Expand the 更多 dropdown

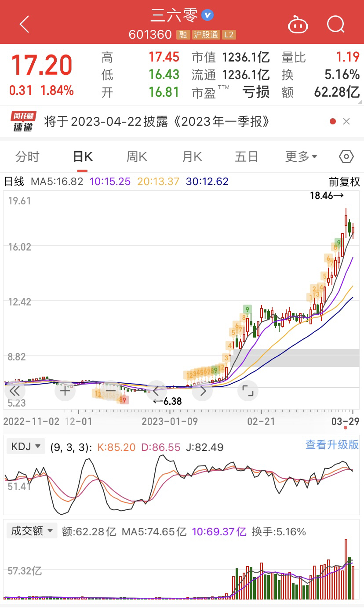point(301,156)
